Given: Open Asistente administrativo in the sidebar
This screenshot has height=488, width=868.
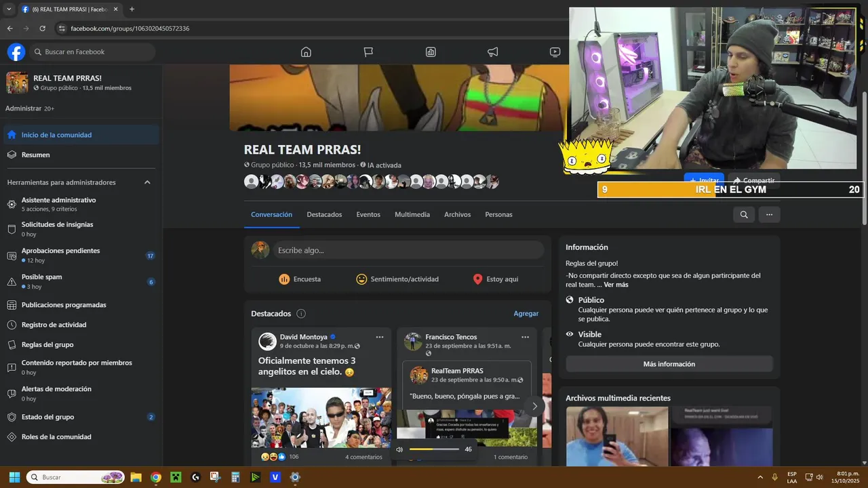Looking at the screenshot, I should tap(80, 204).
